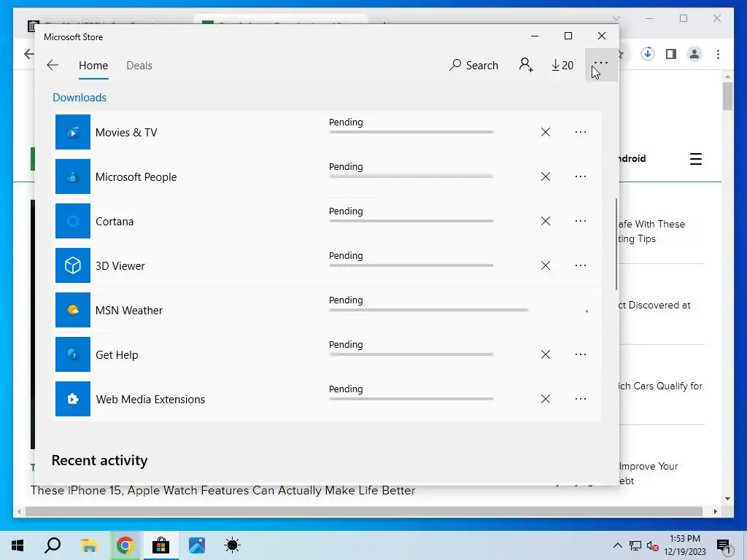This screenshot has width=747, height=560.
Task: Open the Chrome profile avatar
Action: pyautogui.click(x=694, y=54)
